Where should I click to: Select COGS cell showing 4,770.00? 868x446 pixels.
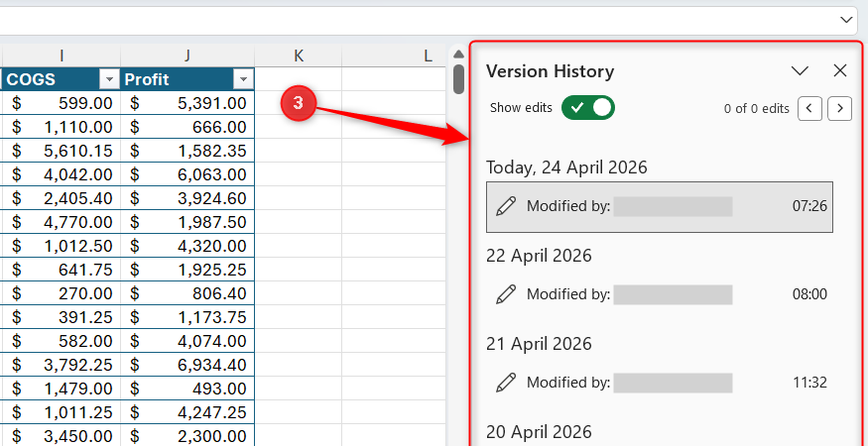click(x=62, y=222)
